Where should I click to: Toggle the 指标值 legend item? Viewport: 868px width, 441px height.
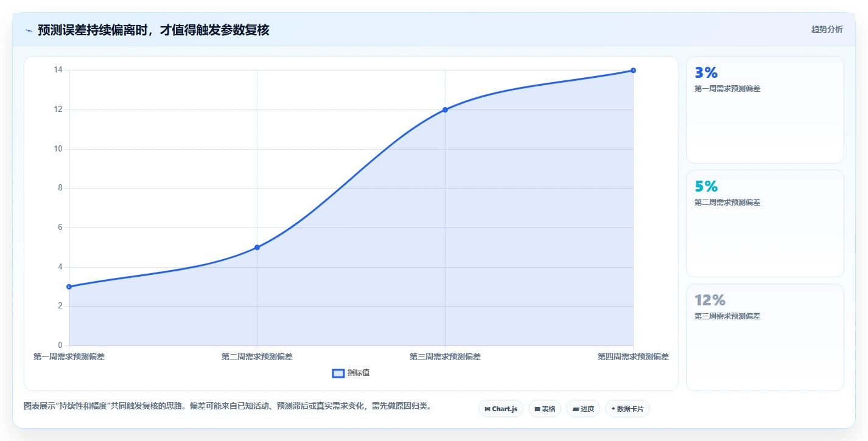[351, 373]
